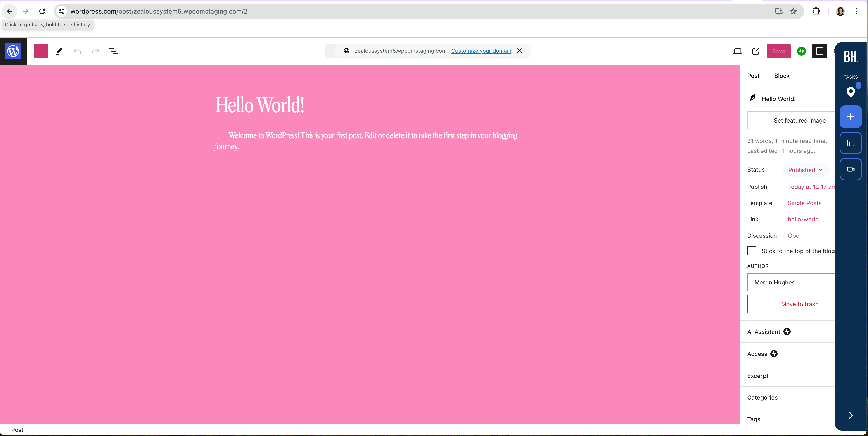Click the video camera icon in BH panel
Screen dimensions: 868x436
pyautogui.click(x=851, y=169)
